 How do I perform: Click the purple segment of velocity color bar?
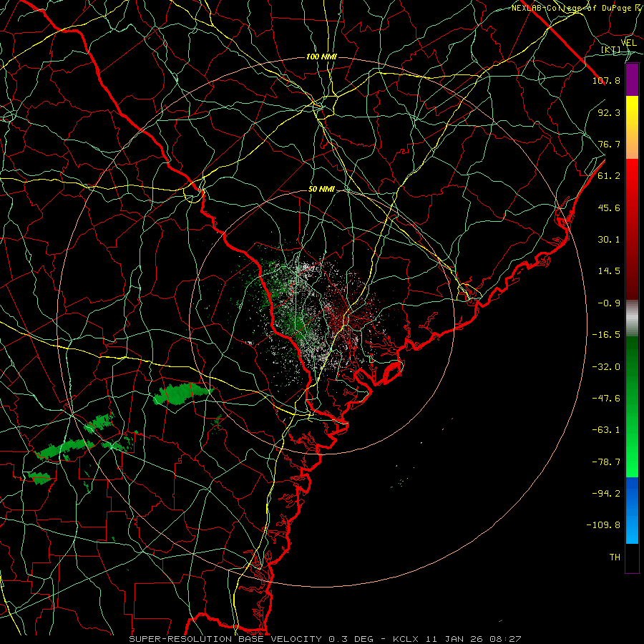(632, 80)
